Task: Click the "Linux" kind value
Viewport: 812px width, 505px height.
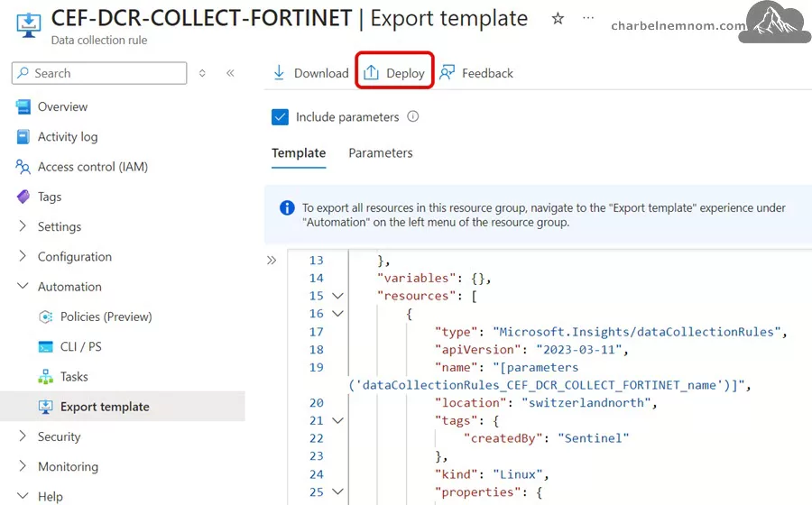Action: pos(518,474)
